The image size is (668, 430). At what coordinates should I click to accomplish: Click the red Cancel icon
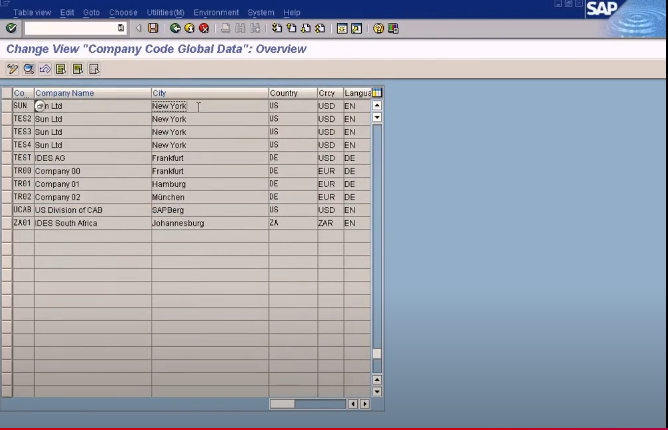[x=204, y=29]
